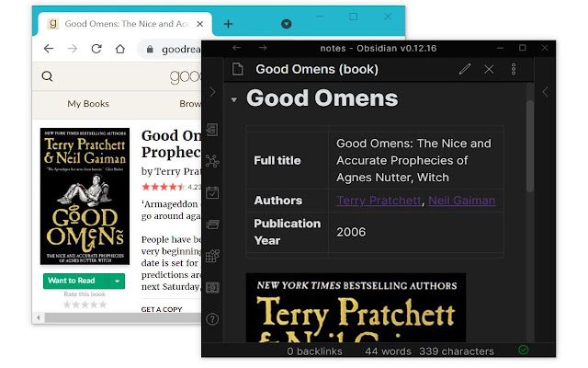Open more options menu for the note
Image resolution: width=588 pixels, height=368 pixels.
point(514,69)
